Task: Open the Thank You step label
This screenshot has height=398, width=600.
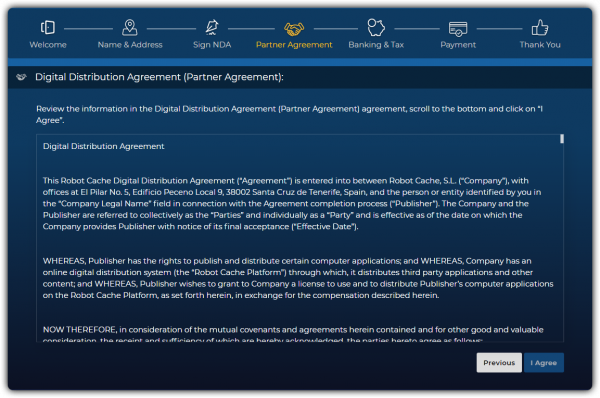Action: coord(540,45)
